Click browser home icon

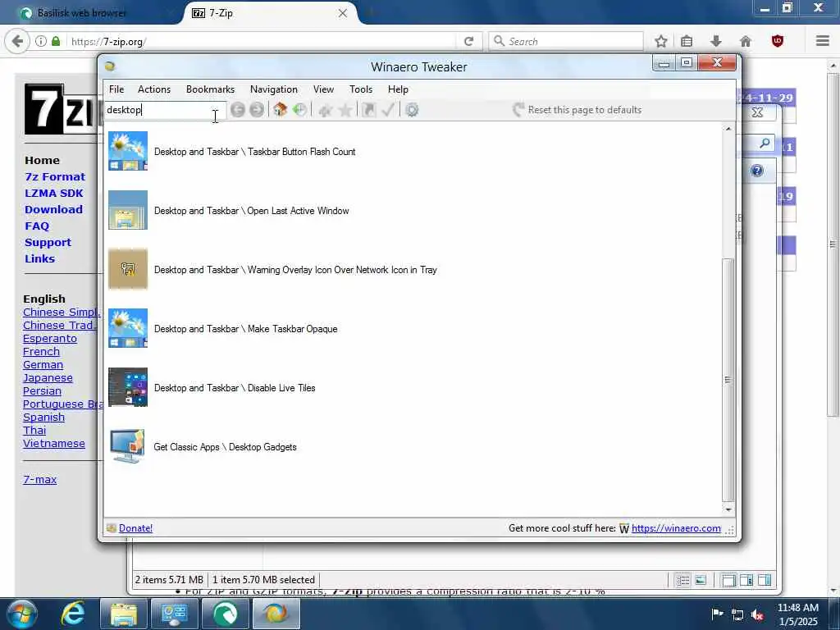click(745, 41)
